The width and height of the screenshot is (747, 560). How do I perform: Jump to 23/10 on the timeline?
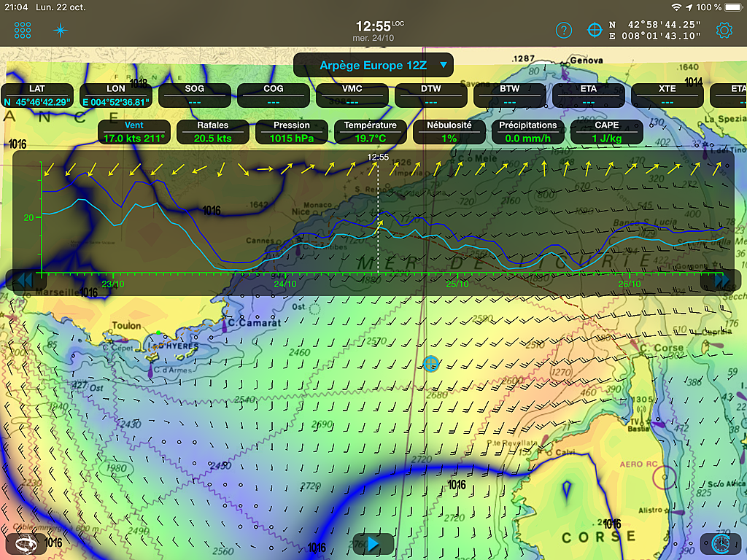click(x=113, y=284)
